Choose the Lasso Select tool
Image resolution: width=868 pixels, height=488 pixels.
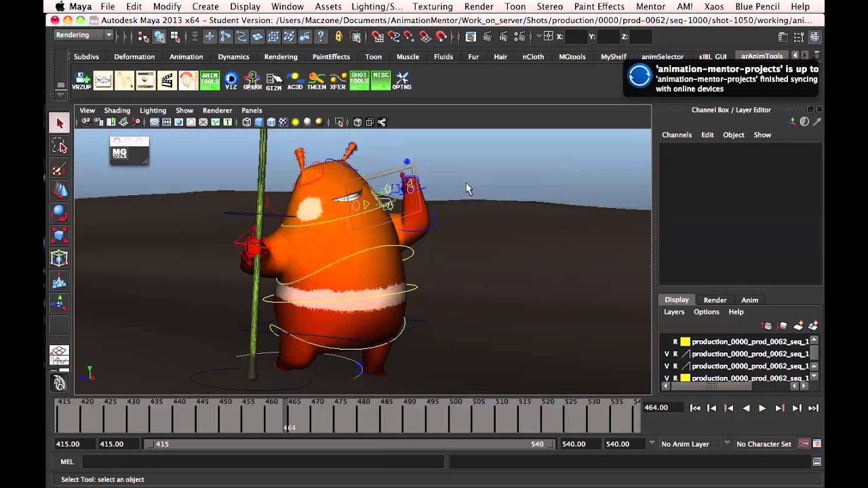[59, 146]
